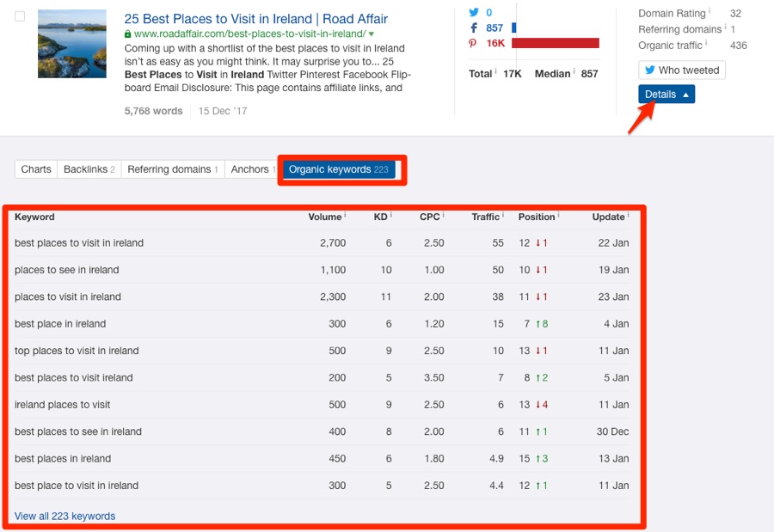
Task: Click the keyword 'places to visit in ireland'
Action: tap(68, 297)
